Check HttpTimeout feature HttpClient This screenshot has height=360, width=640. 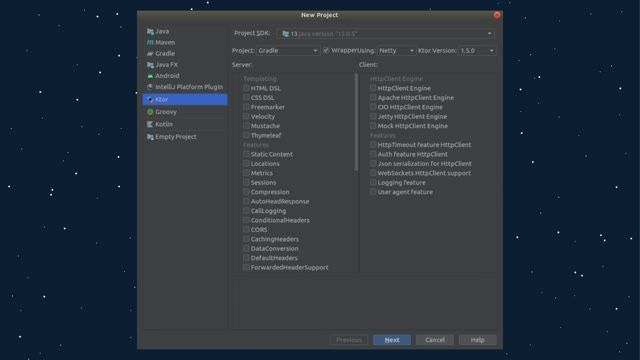373,144
